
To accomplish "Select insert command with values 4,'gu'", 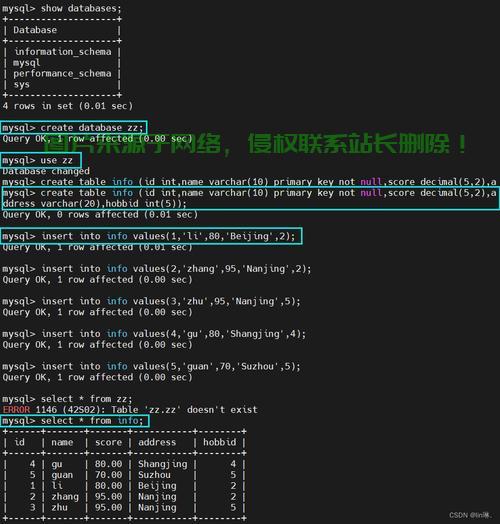I will click(154, 334).
